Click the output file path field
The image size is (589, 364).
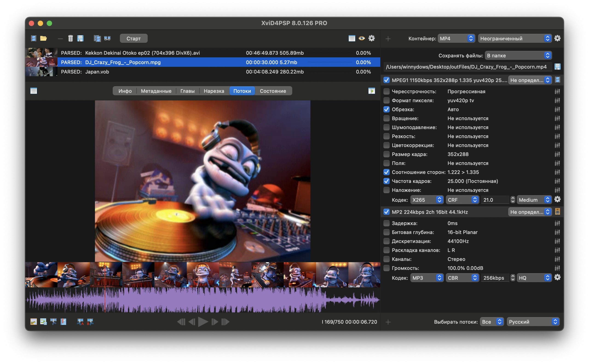coord(468,67)
